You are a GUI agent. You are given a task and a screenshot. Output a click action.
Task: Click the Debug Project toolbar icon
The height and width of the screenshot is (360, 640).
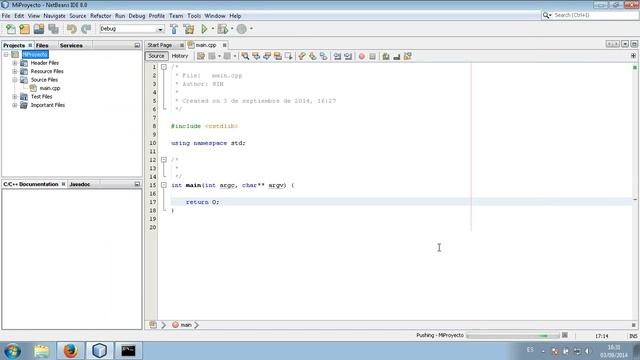pyautogui.click(x=222, y=29)
